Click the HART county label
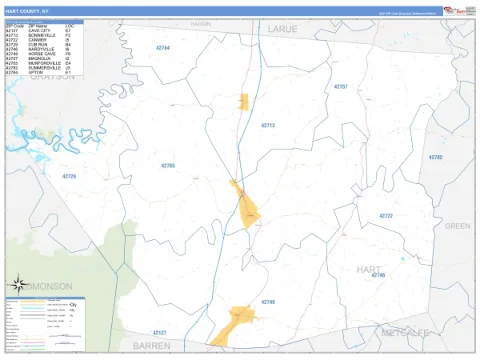Screen dimensions: 480x360 tap(369, 269)
